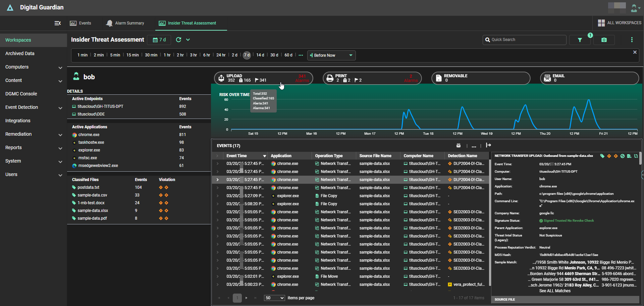Export events using the arrow export icon
This screenshot has height=306, width=644.
[488, 145]
